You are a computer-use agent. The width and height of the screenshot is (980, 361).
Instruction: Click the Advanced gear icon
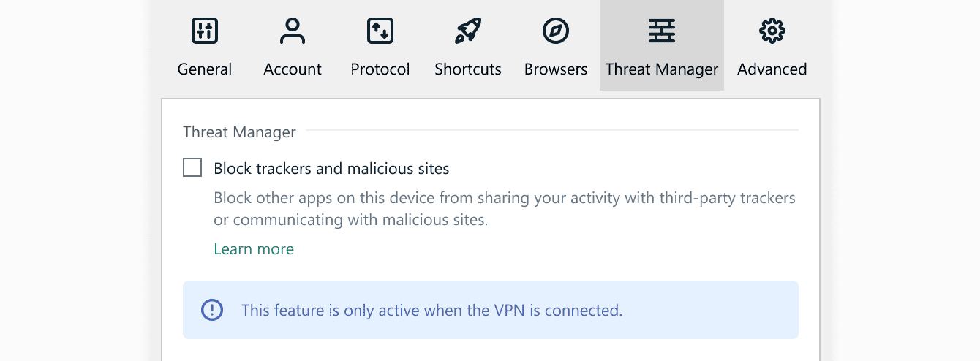click(772, 31)
